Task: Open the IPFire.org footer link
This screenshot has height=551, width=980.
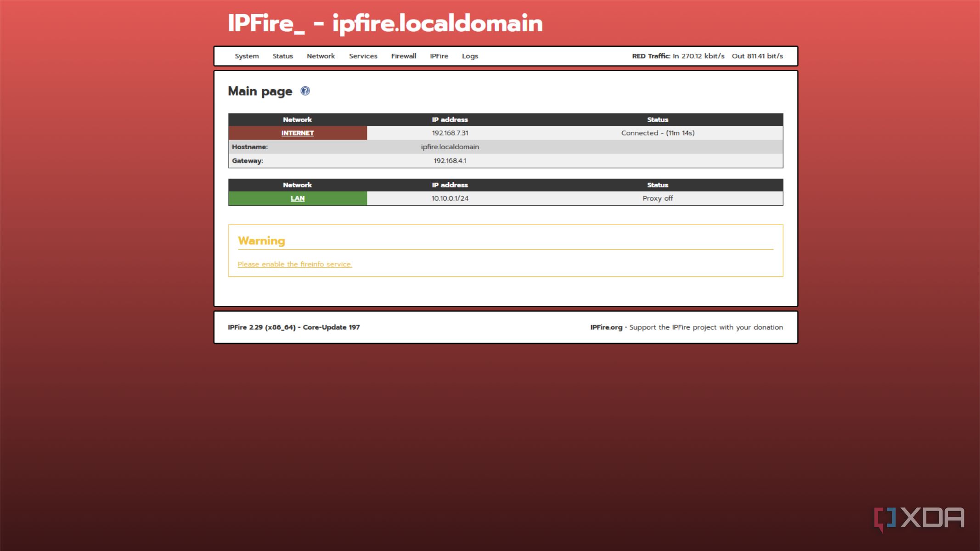Action: tap(606, 327)
